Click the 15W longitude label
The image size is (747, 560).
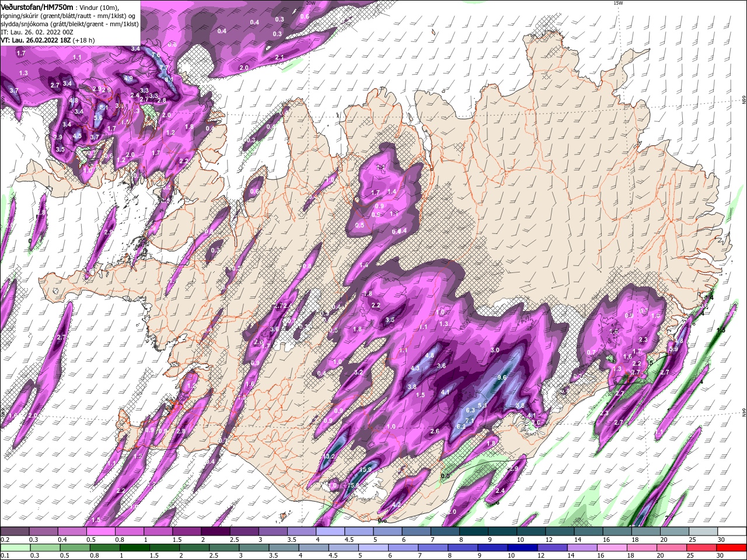618,3
